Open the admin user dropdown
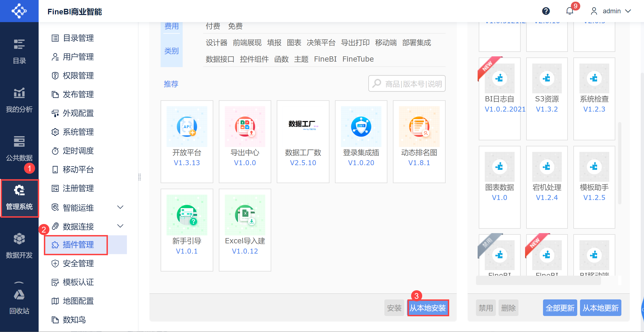The image size is (644, 332). 610,11
